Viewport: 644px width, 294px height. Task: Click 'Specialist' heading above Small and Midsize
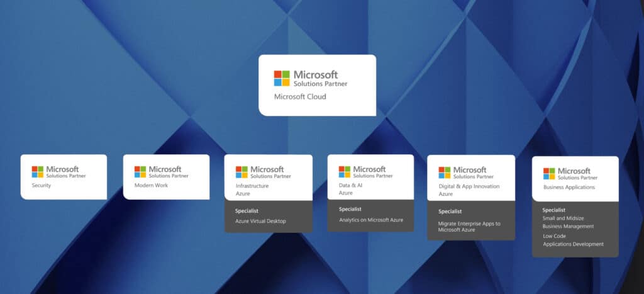pos(553,210)
